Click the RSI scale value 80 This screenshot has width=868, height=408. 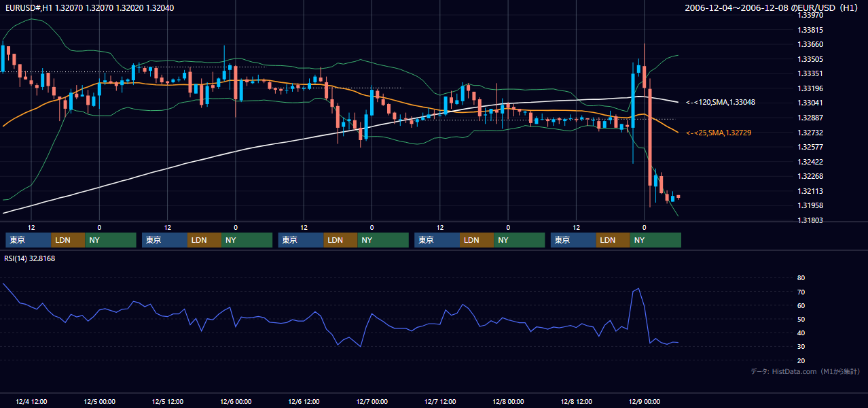tap(801, 278)
